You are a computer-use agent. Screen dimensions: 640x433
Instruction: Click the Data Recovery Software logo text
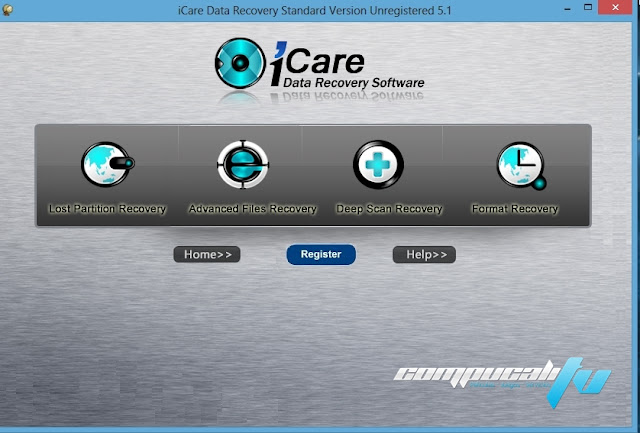pos(353,83)
